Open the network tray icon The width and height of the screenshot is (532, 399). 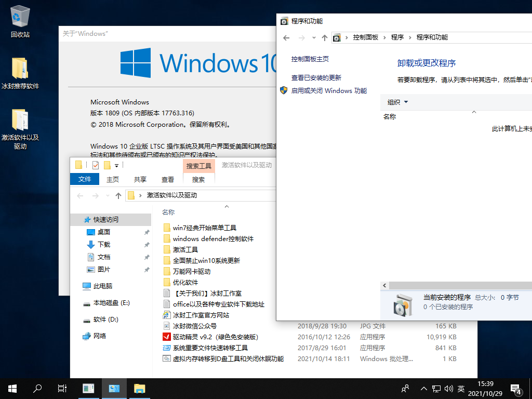436,389
